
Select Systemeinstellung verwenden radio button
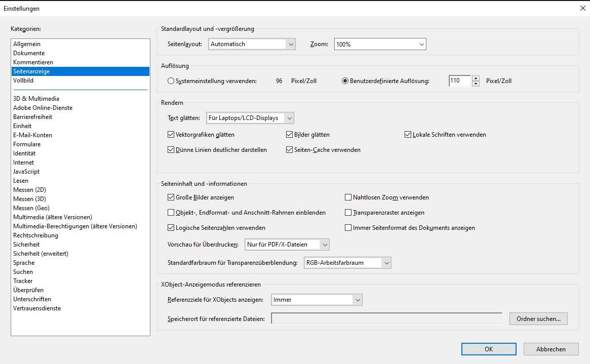click(x=171, y=81)
